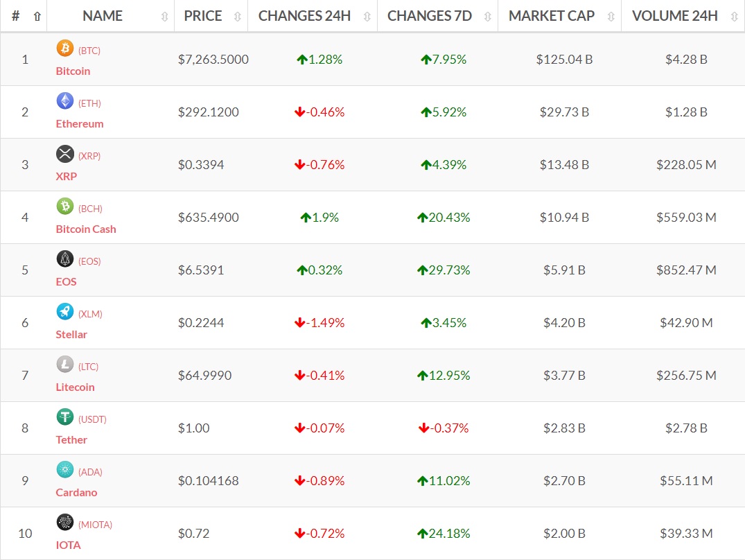This screenshot has width=745, height=560.
Task: Open the Tether link
Action: click(x=71, y=440)
